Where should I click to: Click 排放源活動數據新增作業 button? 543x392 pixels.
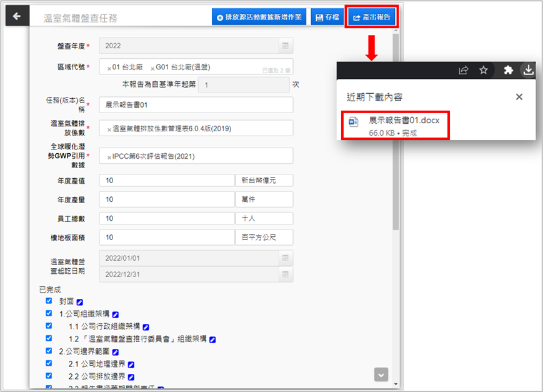[x=259, y=17]
